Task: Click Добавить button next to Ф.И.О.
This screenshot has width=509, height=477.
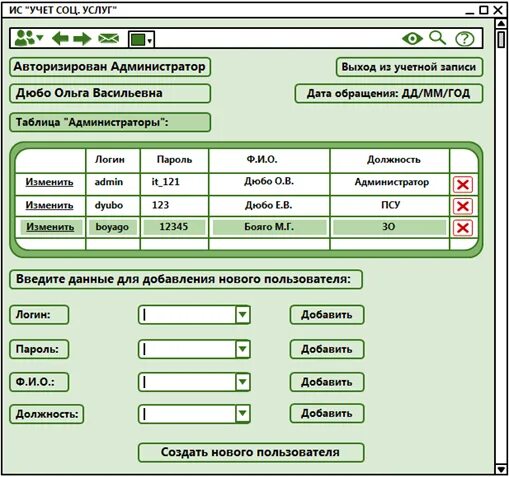Action: [x=327, y=382]
